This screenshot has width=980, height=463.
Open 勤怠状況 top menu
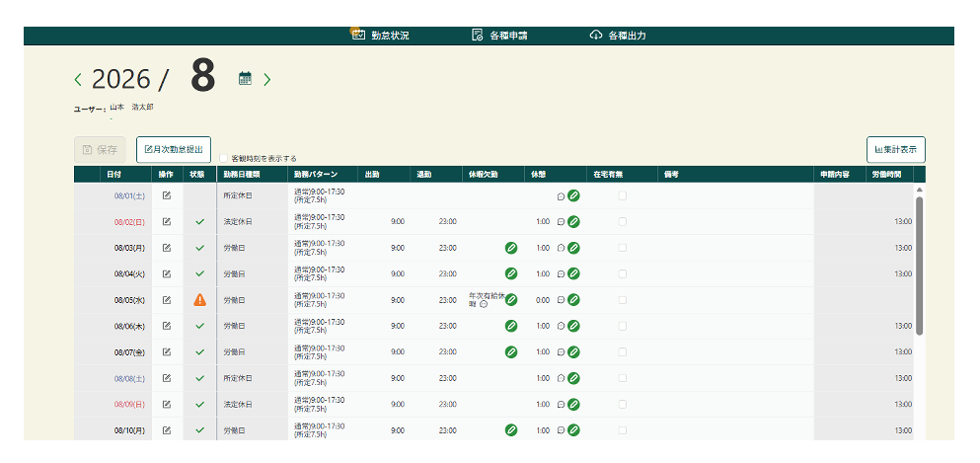click(381, 36)
